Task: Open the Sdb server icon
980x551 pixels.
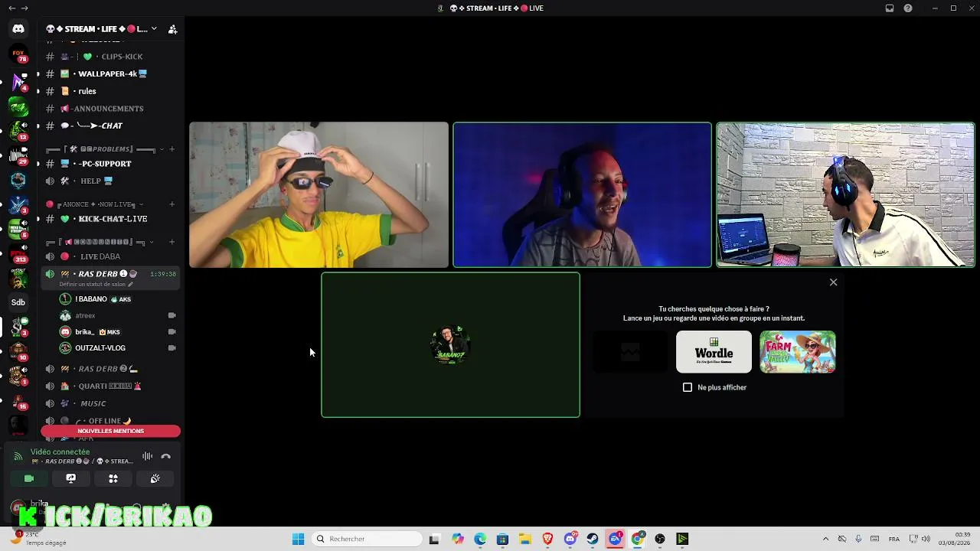Action: tap(18, 302)
